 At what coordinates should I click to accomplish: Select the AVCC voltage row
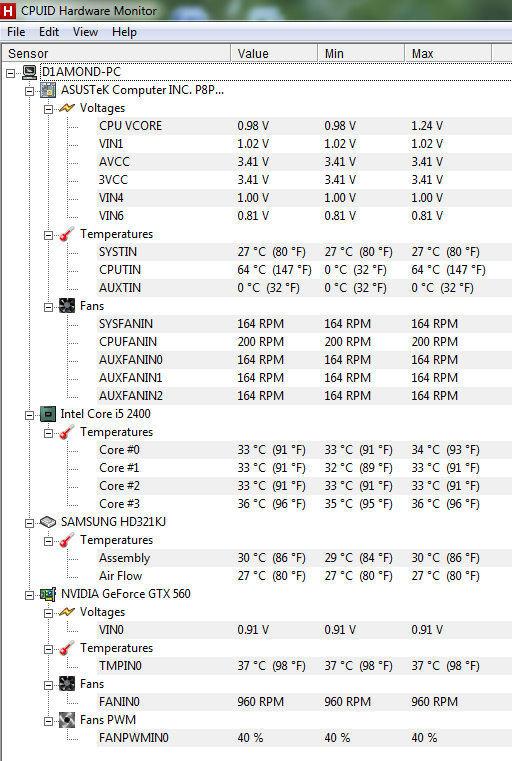[x=304, y=162]
